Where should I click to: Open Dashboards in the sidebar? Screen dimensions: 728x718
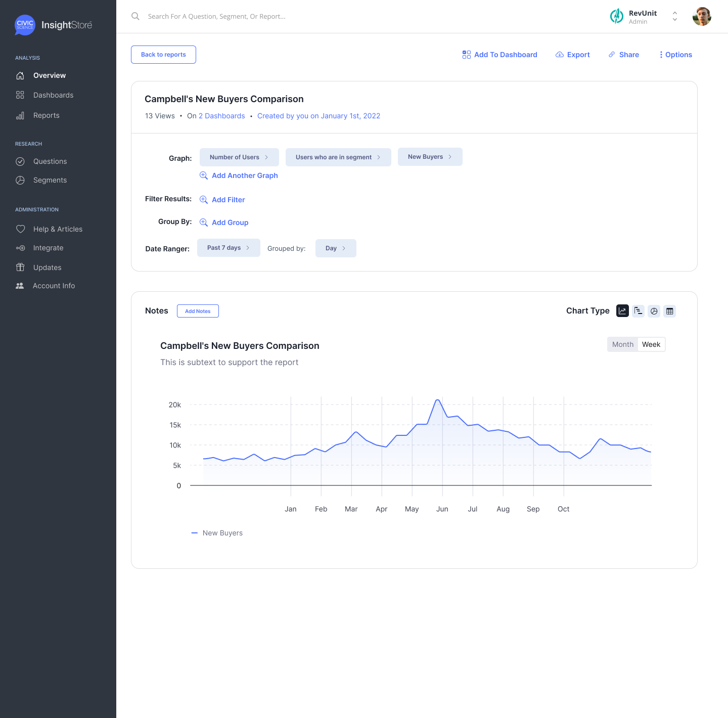tap(53, 95)
